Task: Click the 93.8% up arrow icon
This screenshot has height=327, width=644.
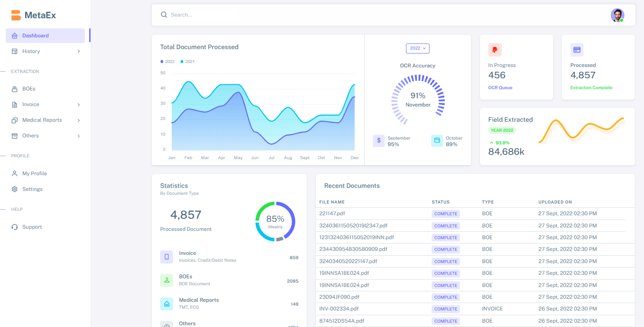Action: (491, 143)
